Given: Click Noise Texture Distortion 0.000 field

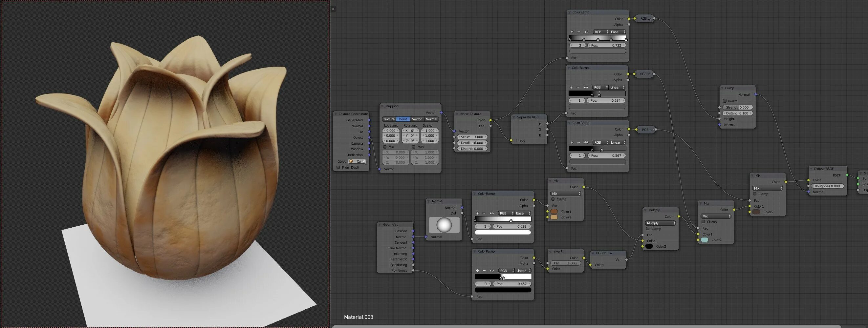Looking at the screenshot, I should pyautogui.click(x=472, y=149).
